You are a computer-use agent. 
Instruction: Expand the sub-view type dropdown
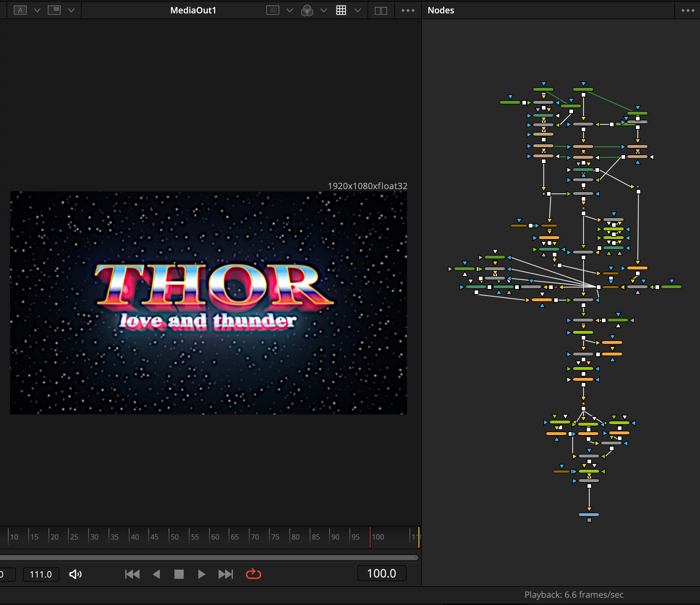(x=71, y=10)
